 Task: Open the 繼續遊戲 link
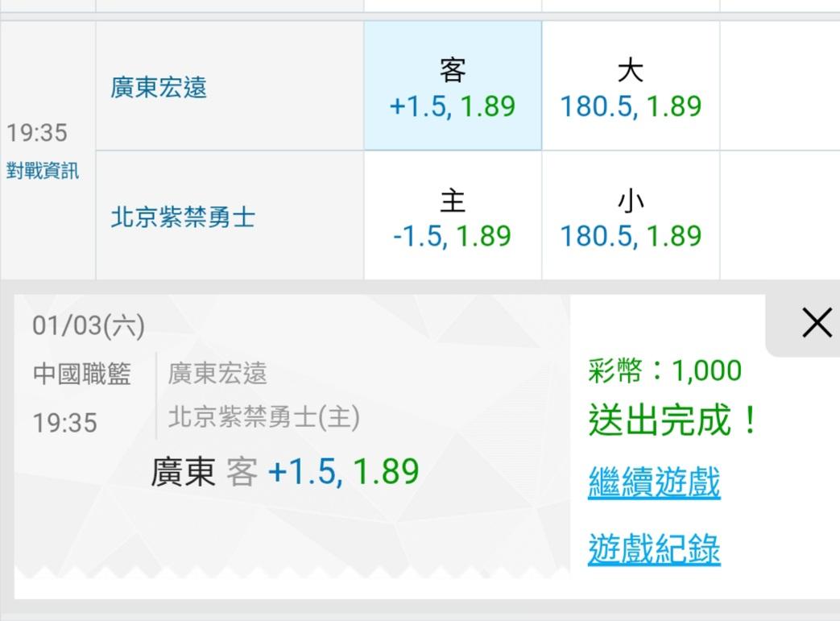[x=654, y=482]
